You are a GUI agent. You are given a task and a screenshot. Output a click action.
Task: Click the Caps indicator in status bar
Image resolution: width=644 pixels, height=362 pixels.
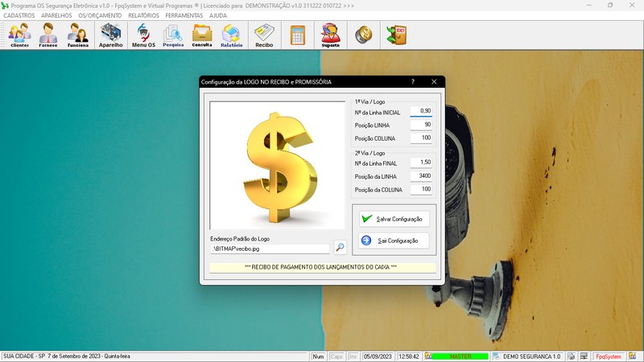pos(336,356)
